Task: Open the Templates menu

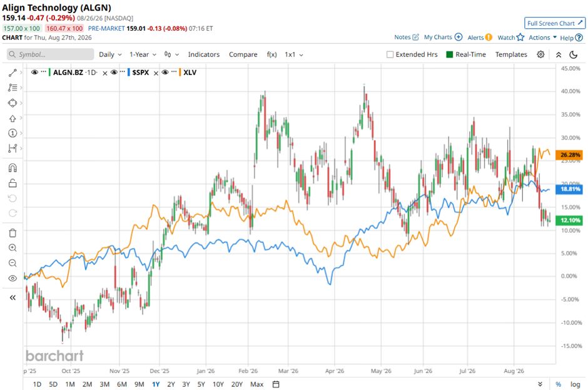Action: [x=511, y=54]
